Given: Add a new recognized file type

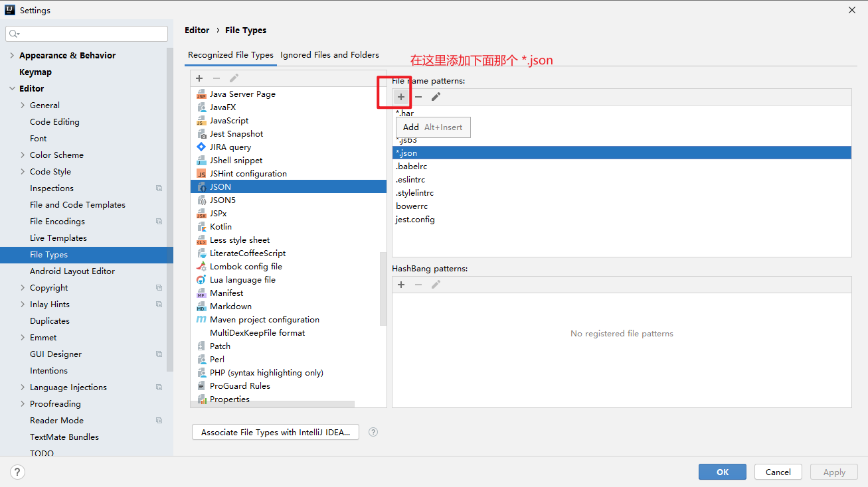Looking at the screenshot, I should point(199,78).
